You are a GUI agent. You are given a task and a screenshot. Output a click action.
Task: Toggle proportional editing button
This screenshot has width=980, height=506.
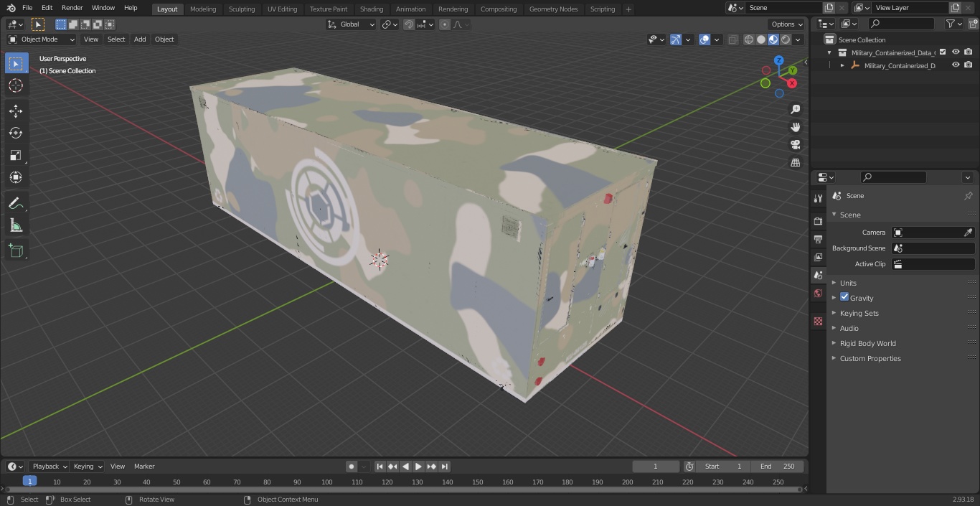pos(445,24)
